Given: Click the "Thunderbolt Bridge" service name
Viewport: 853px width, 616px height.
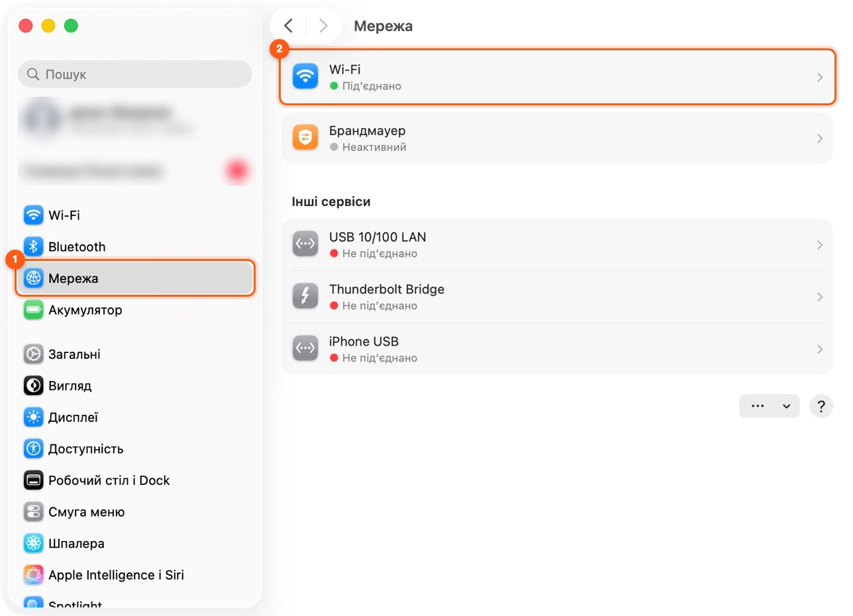Looking at the screenshot, I should [387, 289].
